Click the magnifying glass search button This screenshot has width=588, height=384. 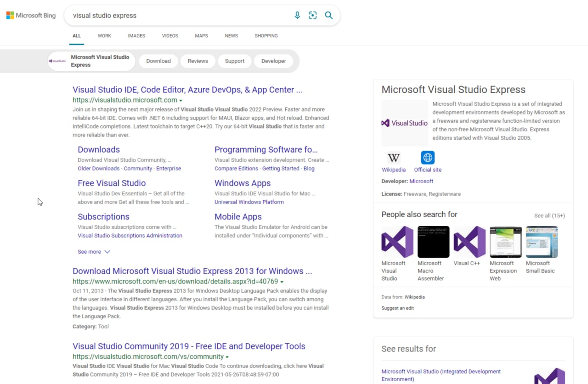(x=329, y=15)
